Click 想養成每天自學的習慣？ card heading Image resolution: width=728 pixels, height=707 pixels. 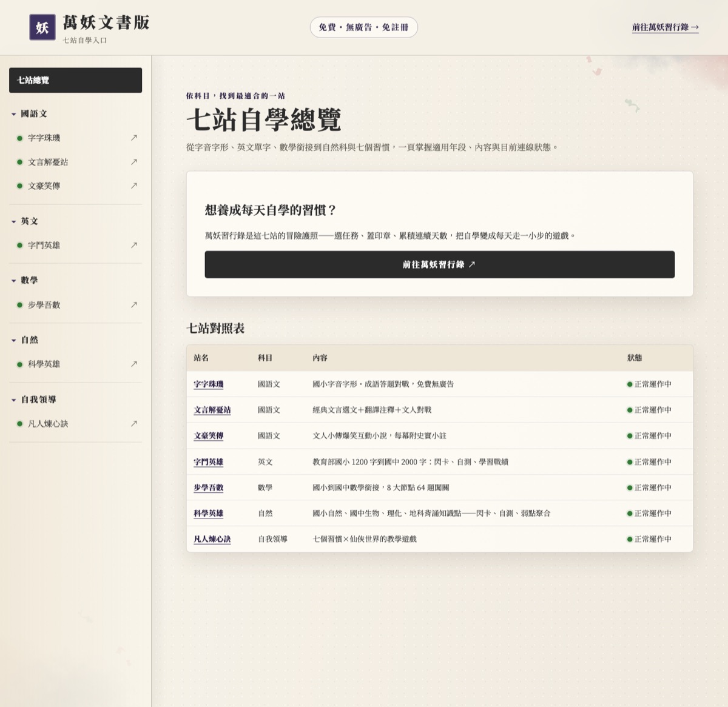click(271, 210)
